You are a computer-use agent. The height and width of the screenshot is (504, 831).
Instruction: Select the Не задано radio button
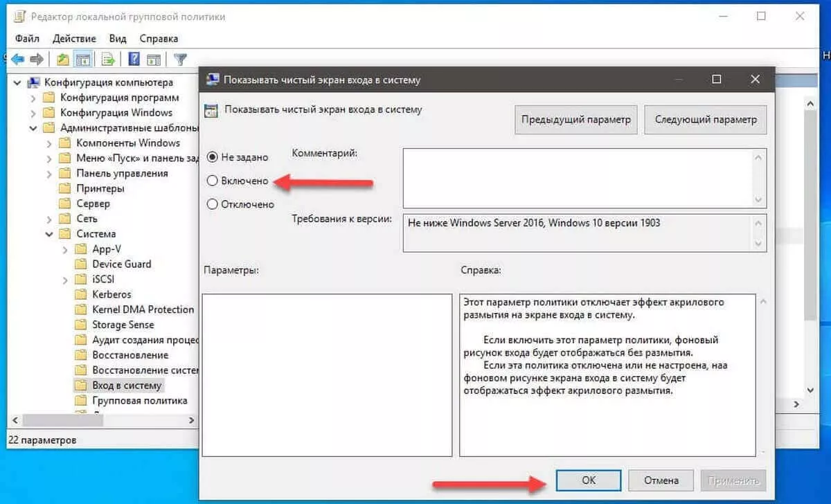[213, 157]
